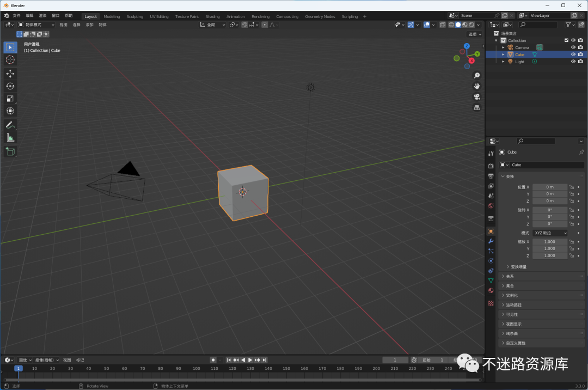Open the Scene properties tab
Image resolution: width=588 pixels, height=390 pixels.
click(x=491, y=196)
